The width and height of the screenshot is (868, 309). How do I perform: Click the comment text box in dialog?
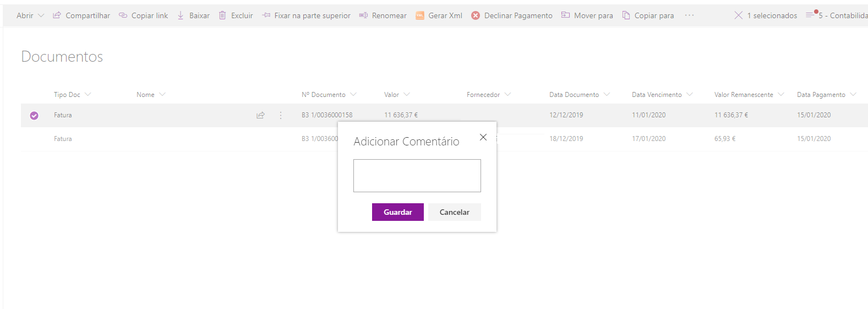coord(417,176)
